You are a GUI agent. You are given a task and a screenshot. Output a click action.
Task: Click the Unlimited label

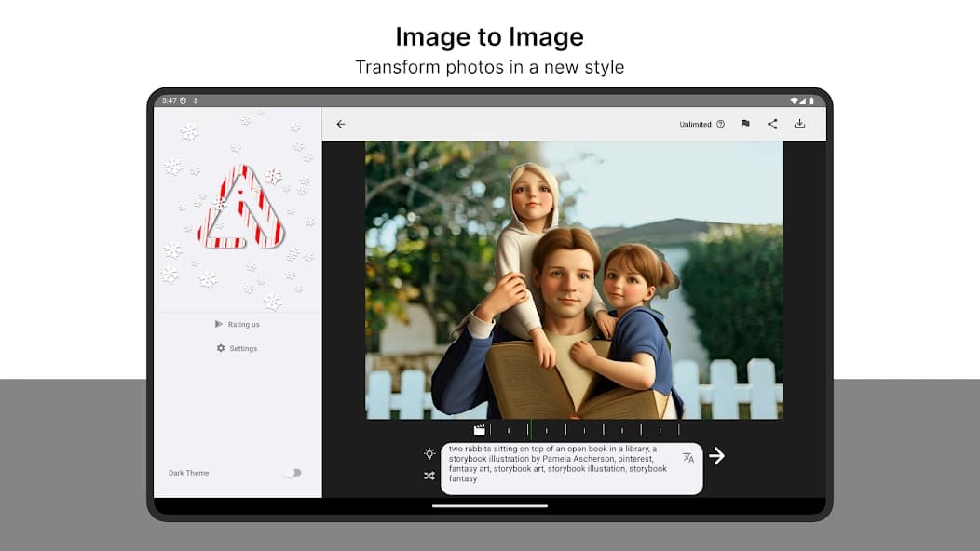coord(695,125)
